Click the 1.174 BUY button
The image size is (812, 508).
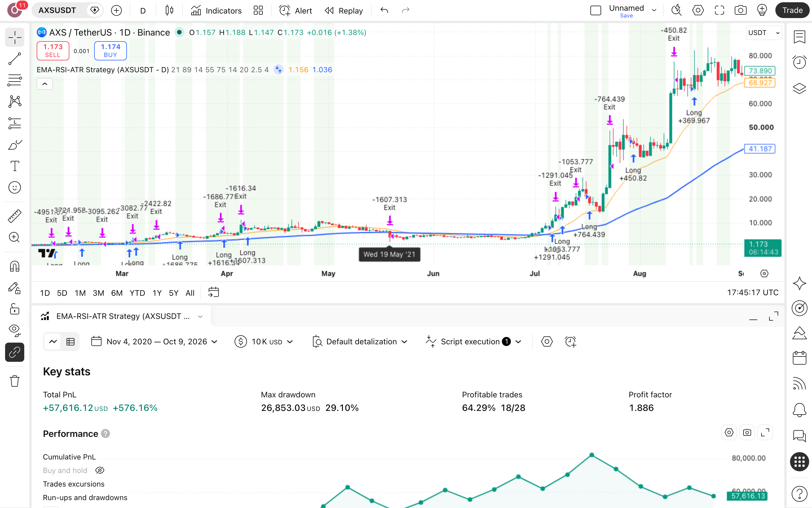coord(111,51)
